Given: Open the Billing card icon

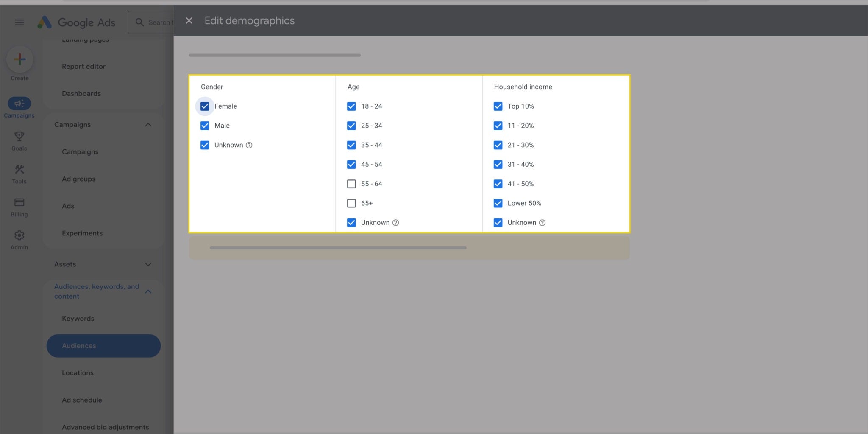Looking at the screenshot, I should [x=19, y=202].
